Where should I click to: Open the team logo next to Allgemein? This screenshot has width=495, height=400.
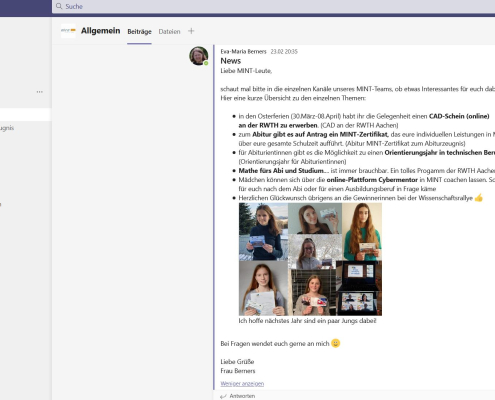pyautogui.click(x=68, y=31)
